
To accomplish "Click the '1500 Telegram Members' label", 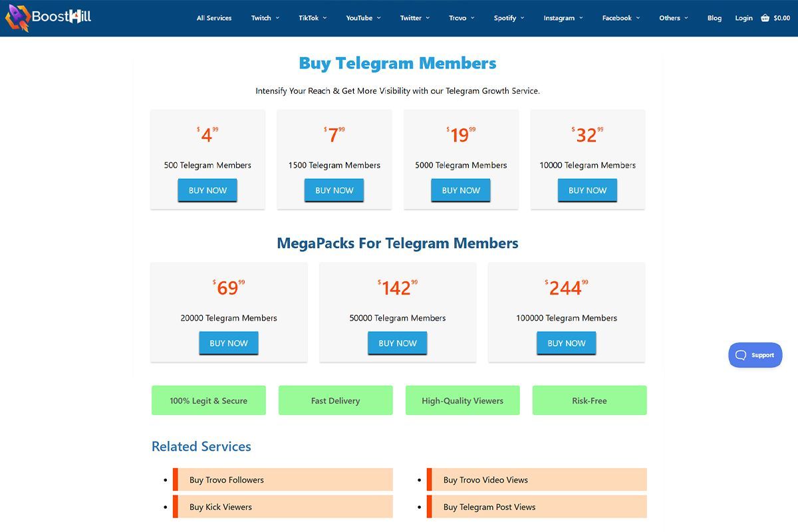I will (334, 165).
